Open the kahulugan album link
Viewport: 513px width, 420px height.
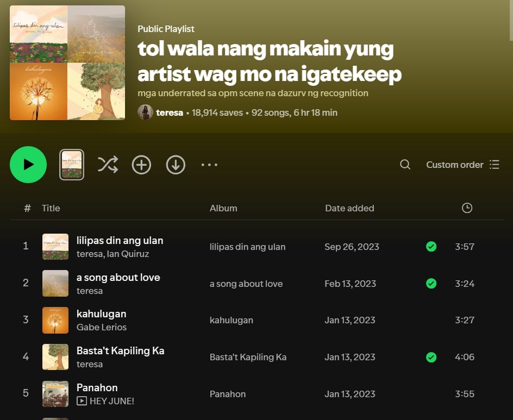pos(232,320)
